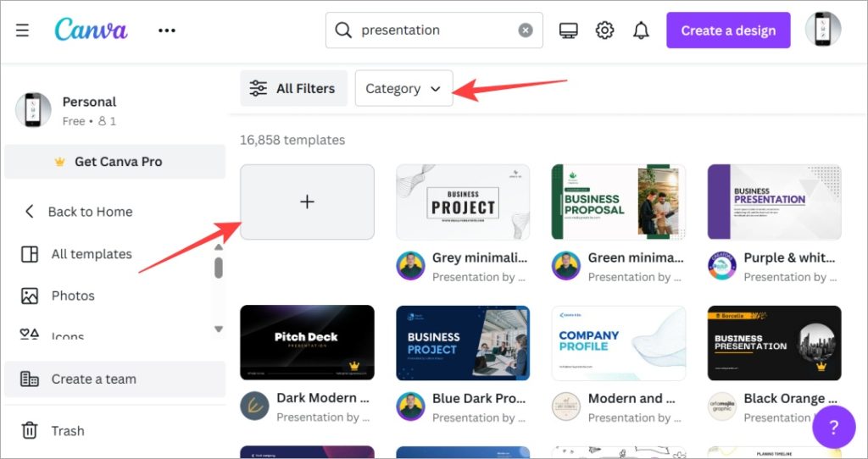The image size is (868, 459).
Task: Click creator avatar of Modern and template
Action: [x=566, y=406]
